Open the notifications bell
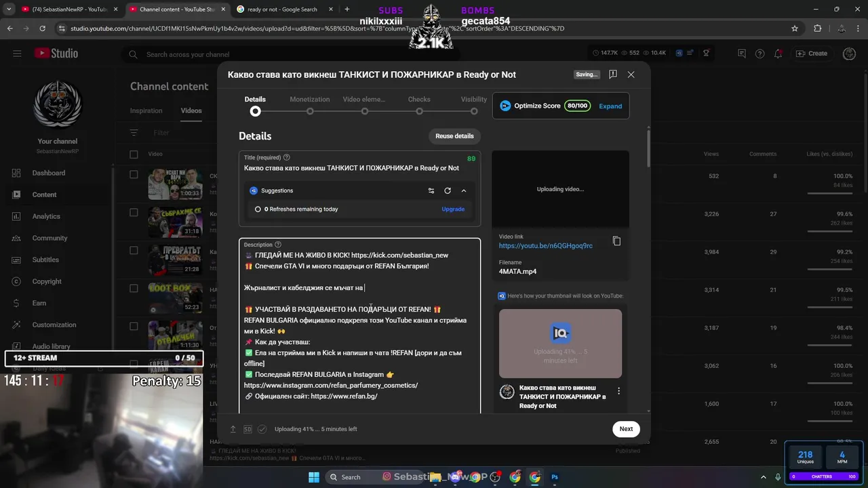Screen dimensions: 868x488 (778, 54)
